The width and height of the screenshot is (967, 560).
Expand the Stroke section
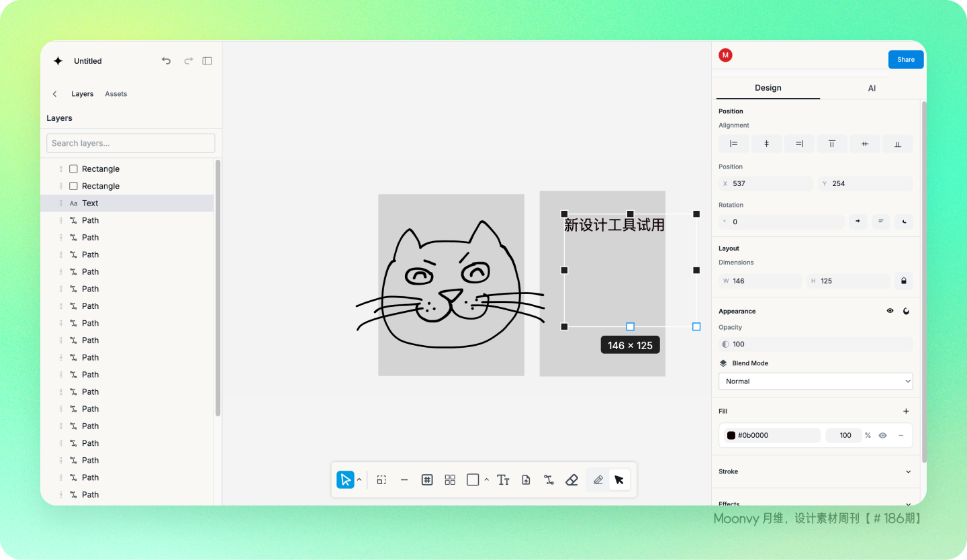coord(908,471)
